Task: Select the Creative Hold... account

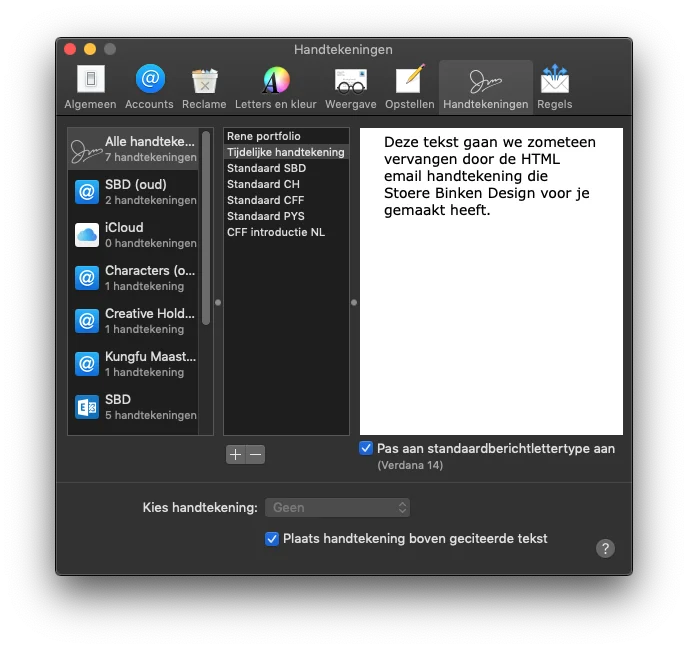Action: tap(133, 321)
